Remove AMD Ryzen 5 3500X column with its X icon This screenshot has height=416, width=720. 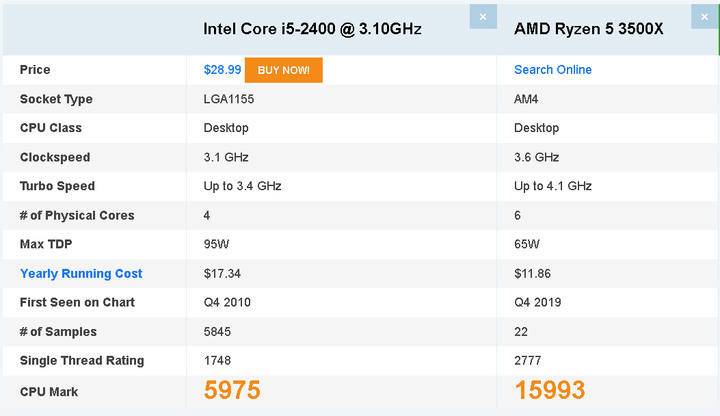[705, 17]
